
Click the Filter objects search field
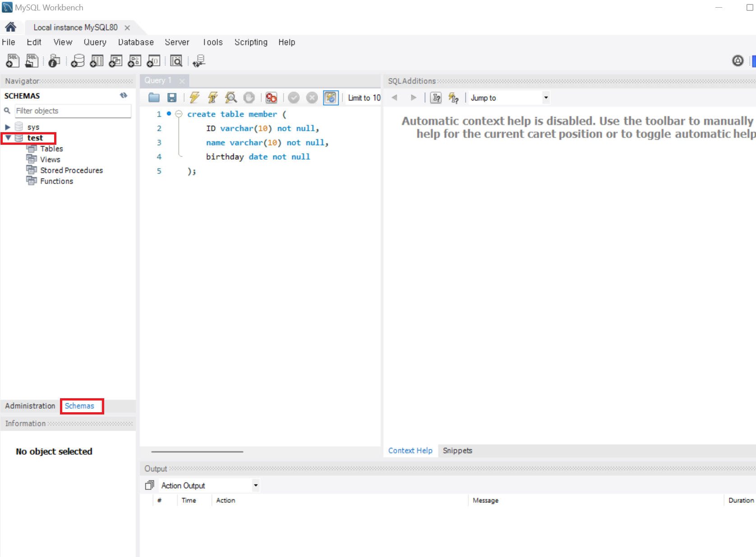tap(73, 111)
